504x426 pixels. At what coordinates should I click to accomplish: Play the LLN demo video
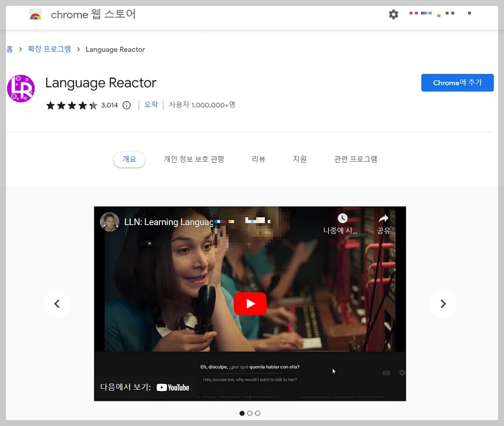coord(250,303)
